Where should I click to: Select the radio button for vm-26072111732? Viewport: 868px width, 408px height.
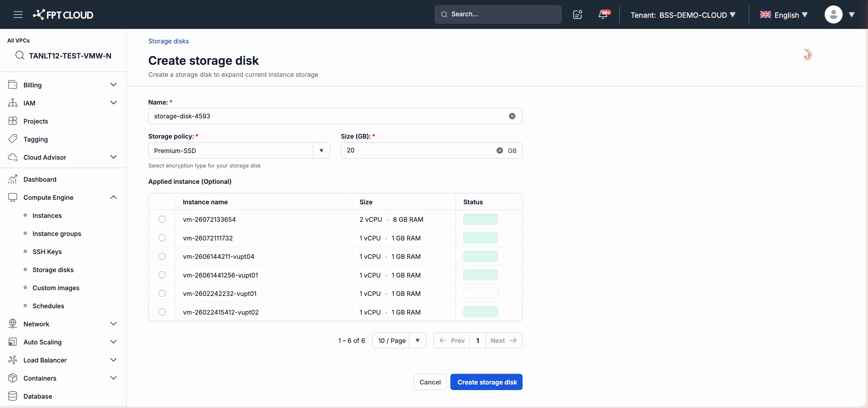[x=162, y=238]
